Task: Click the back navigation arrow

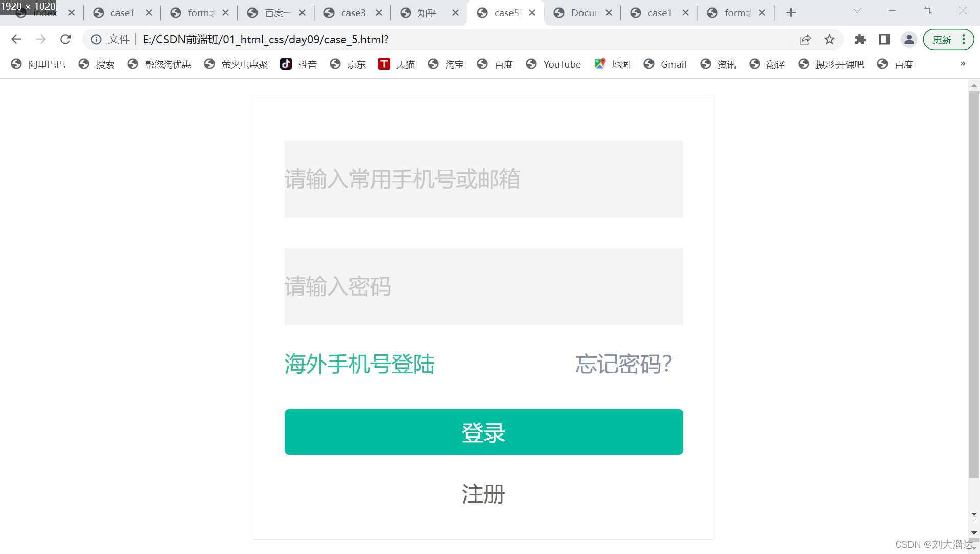Action: [16, 39]
